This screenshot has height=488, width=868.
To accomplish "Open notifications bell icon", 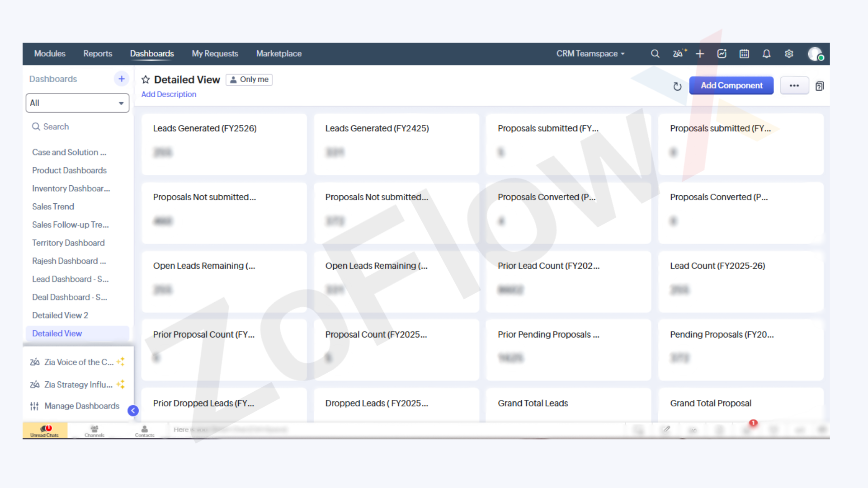I will tap(766, 54).
